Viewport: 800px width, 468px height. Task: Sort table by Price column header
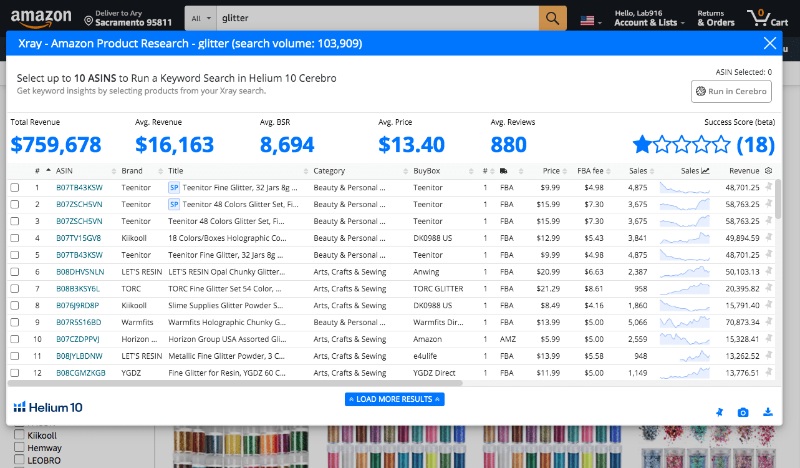click(551, 171)
